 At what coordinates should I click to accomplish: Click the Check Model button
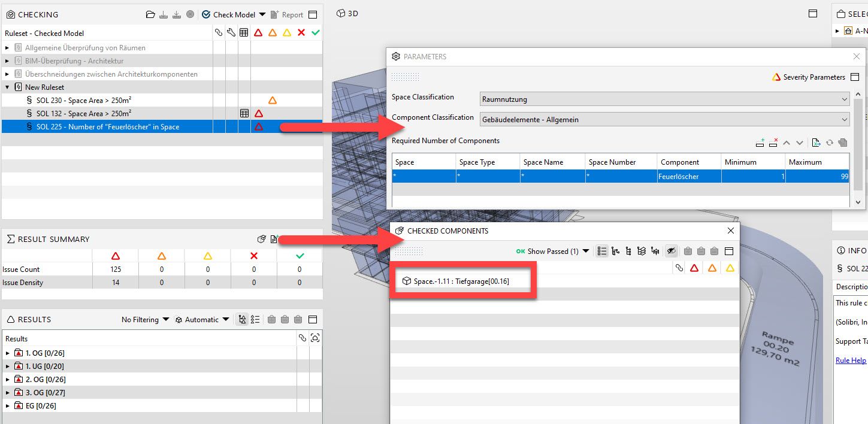228,14
